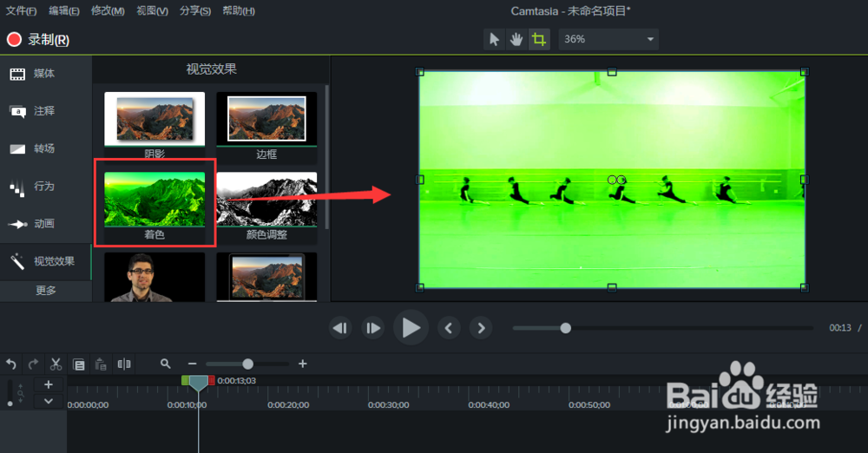
Task: Open the 动画 animations tab
Action: coord(45,224)
